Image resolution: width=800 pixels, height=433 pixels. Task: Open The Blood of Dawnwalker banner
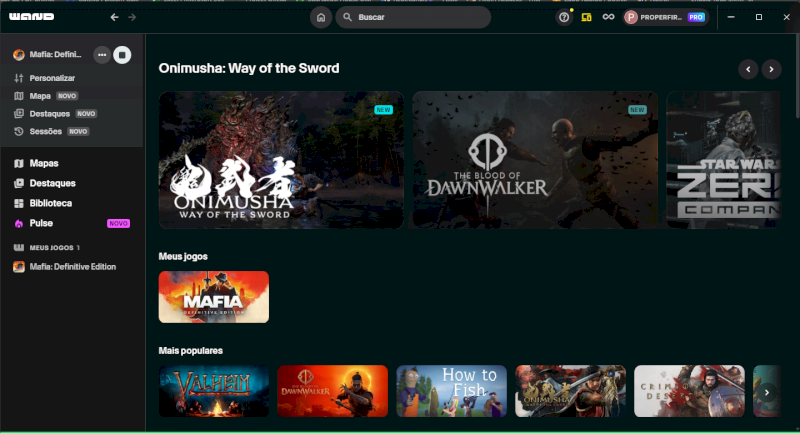[535, 160]
